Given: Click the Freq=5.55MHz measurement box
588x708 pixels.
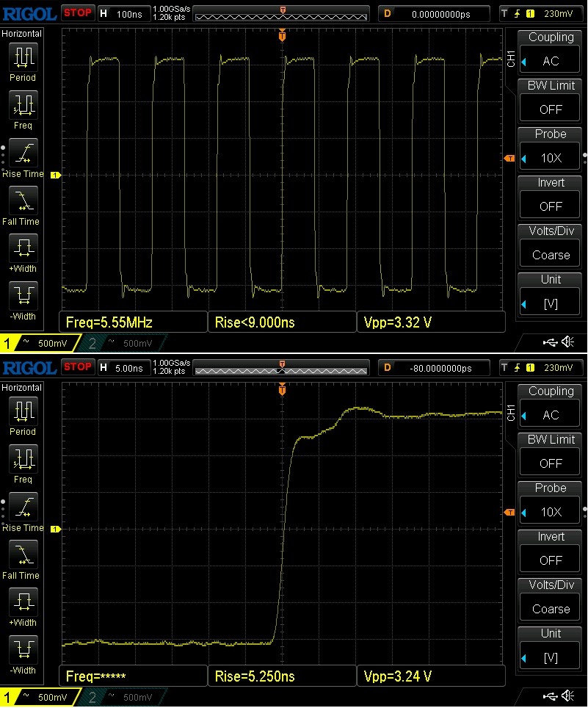Looking at the screenshot, I should (x=133, y=322).
